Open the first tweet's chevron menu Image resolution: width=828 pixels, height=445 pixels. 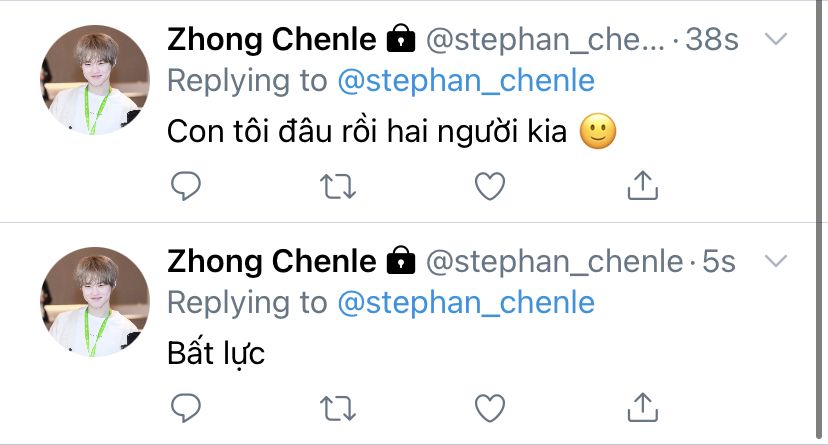coord(778,40)
